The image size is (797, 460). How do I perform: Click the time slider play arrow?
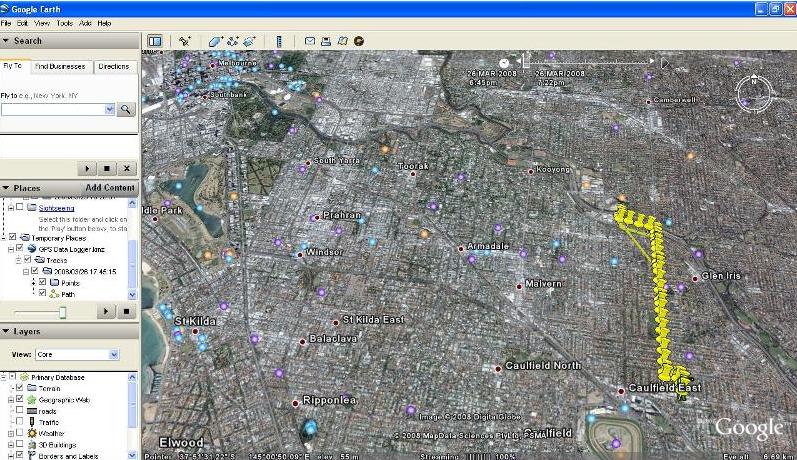664,63
